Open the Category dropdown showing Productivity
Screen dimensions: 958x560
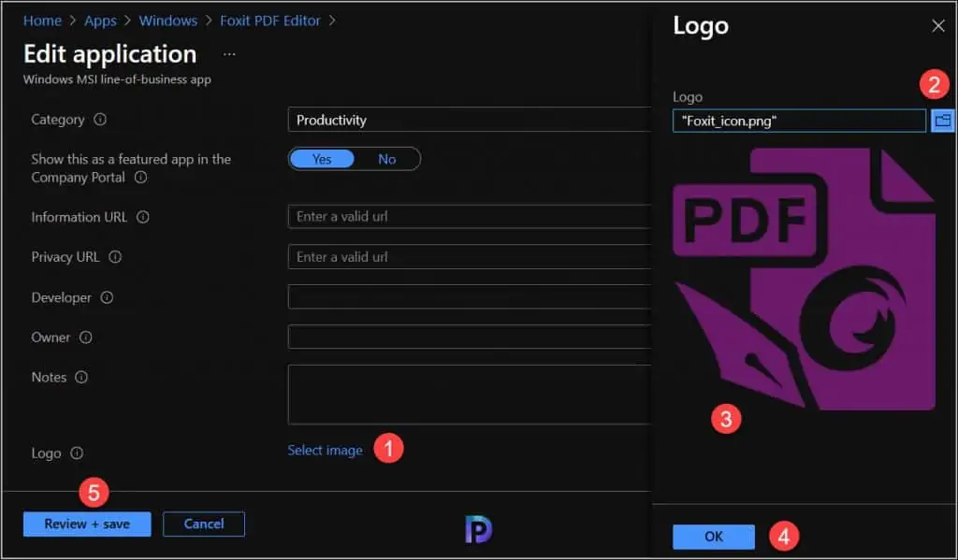[470, 120]
